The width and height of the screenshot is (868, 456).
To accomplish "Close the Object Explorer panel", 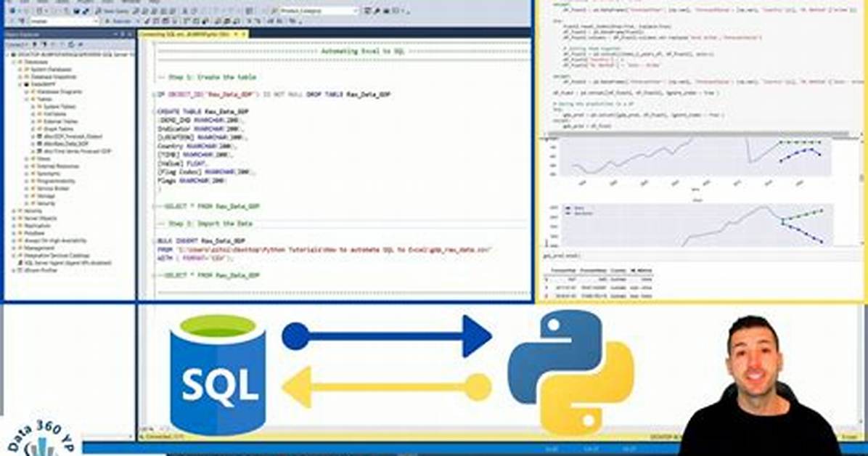I will tap(130, 34).
